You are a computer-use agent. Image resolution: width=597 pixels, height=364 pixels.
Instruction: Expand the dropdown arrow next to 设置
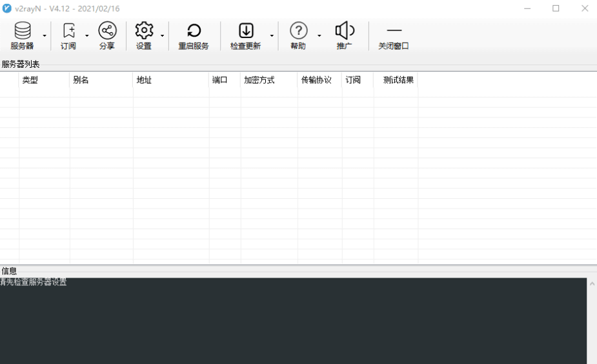click(x=162, y=35)
